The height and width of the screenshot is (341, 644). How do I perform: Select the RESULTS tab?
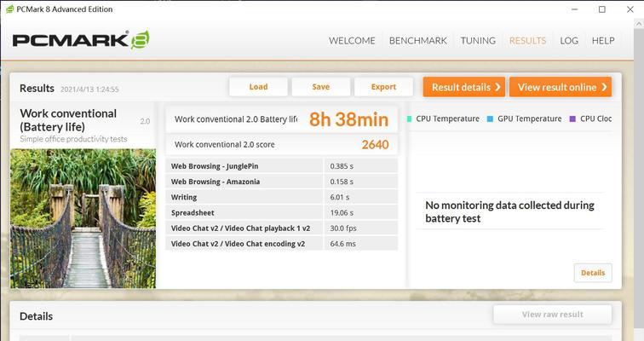tap(528, 41)
